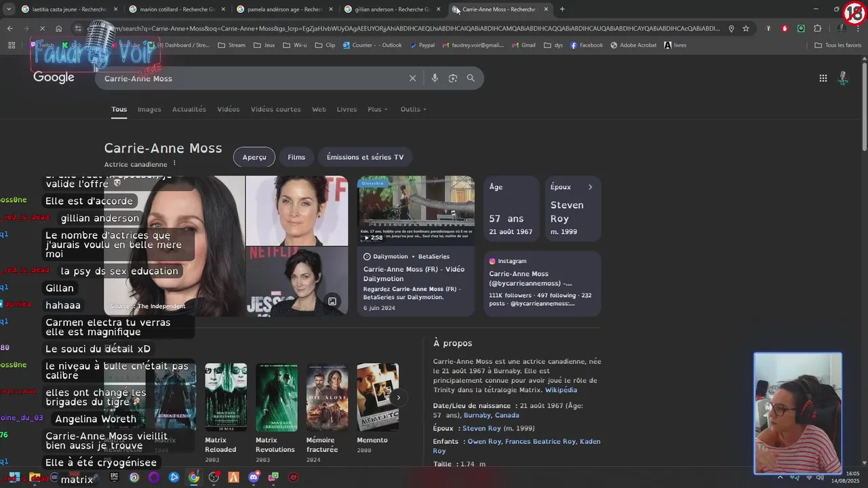Open the Chrome extensions puzzle icon

click(x=817, y=28)
